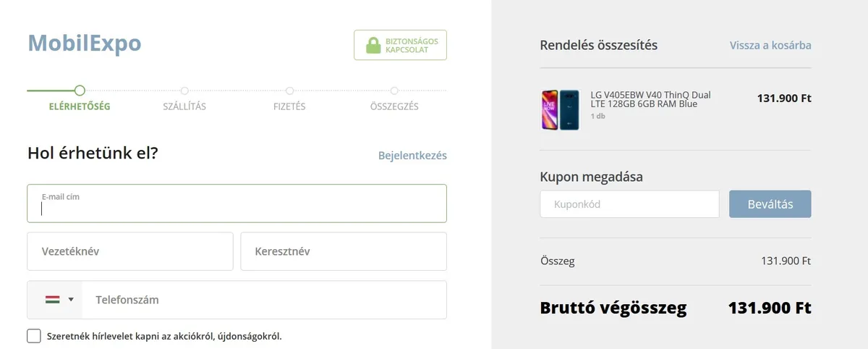Open the phone country code dropdown arrow

tap(71, 300)
